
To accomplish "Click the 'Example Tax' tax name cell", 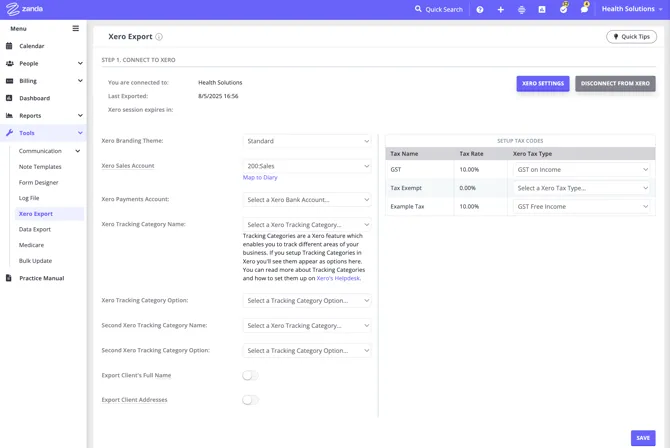I will tap(407, 206).
